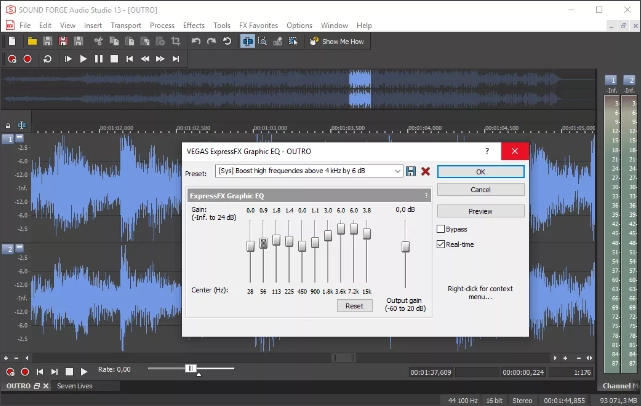Reset the EQ with the Reset button
Image resolution: width=641 pixels, height=406 pixels.
click(x=353, y=306)
